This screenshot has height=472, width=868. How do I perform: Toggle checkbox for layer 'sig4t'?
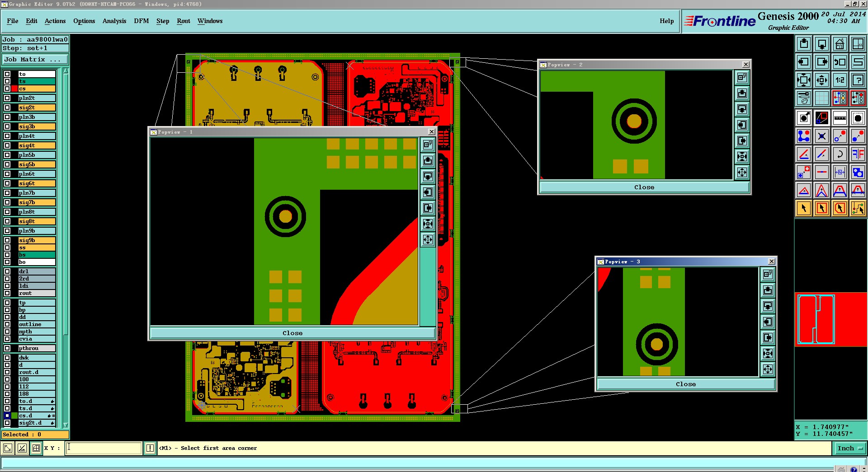click(7, 145)
